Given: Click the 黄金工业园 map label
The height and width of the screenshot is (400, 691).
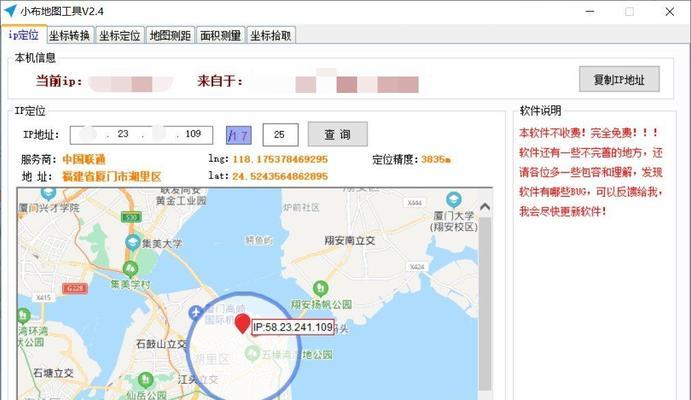Looking at the screenshot, I should [x=181, y=200].
